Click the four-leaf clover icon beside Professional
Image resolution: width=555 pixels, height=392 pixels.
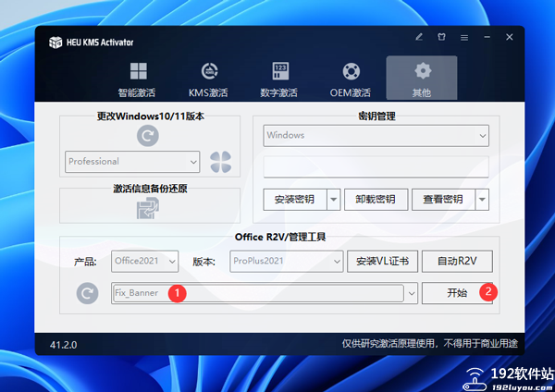pyautogui.click(x=220, y=162)
